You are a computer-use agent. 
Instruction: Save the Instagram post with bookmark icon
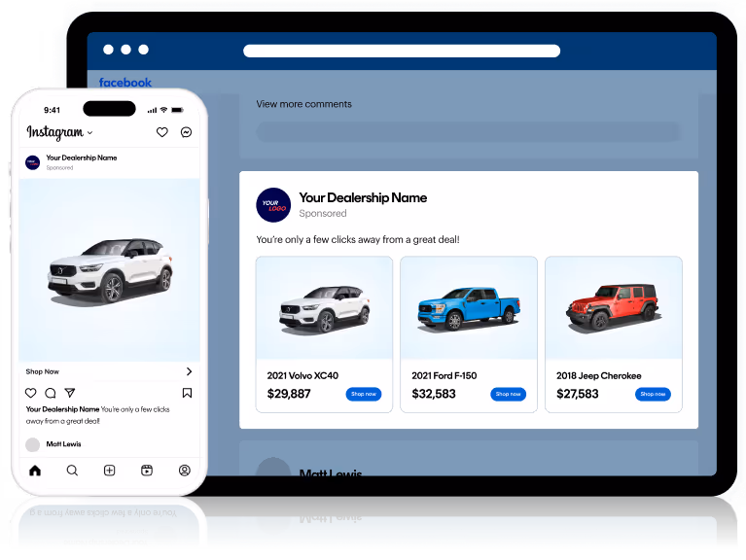[x=187, y=393]
